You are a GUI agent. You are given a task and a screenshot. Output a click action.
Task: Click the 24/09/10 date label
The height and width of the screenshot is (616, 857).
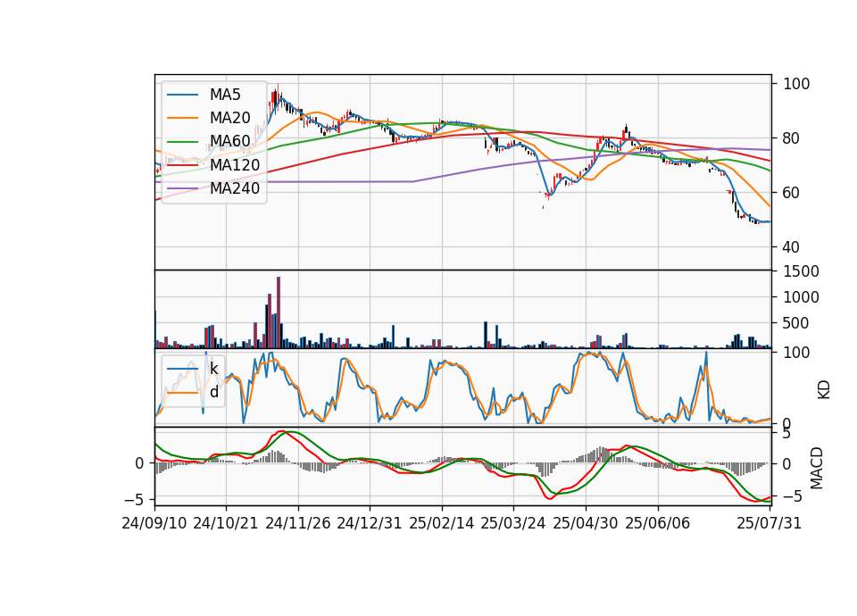154,523
